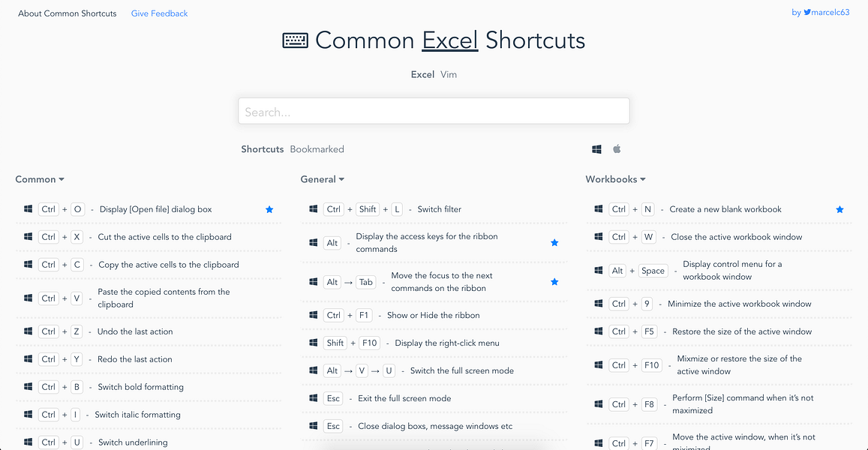The width and height of the screenshot is (868, 450).
Task: Unstar 'Display the access keys for the ribbon commands'
Action: pos(554,242)
